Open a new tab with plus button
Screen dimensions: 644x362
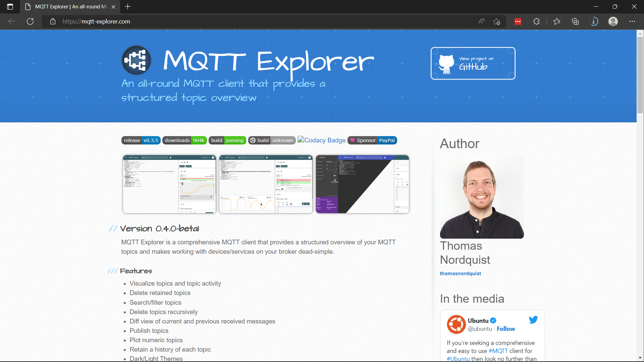tap(128, 7)
